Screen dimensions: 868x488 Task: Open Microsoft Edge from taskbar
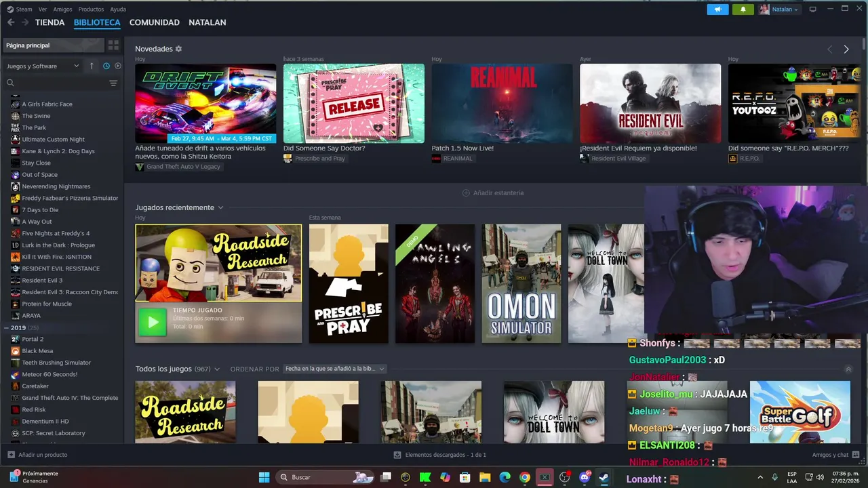click(x=505, y=477)
